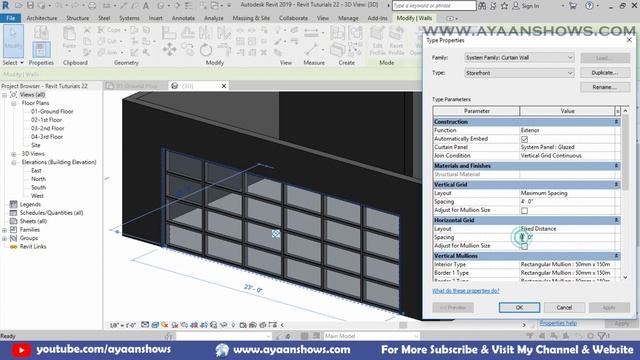Open the Manage ribbon tab
The height and width of the screenshot is (360, 640).
click(348, 18)
